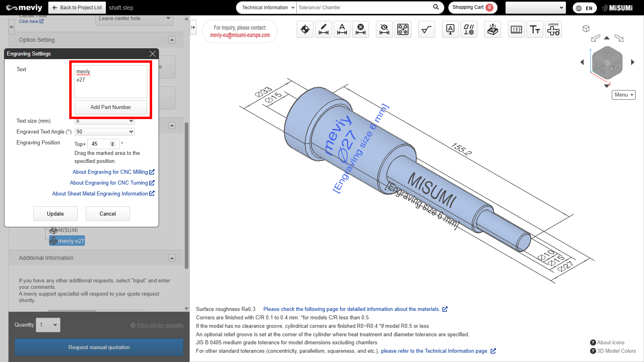Select the text size Tt icon
This screenshot has width=644, height=362.
535,29
